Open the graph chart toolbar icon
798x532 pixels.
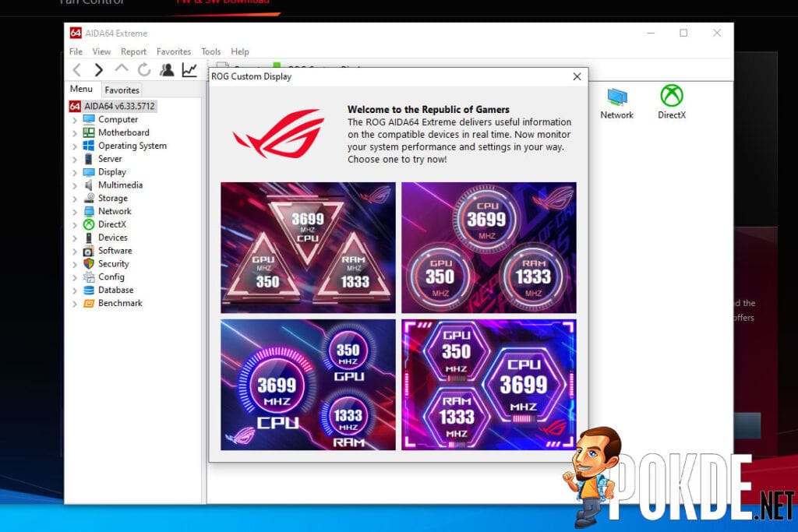(189, 69)
